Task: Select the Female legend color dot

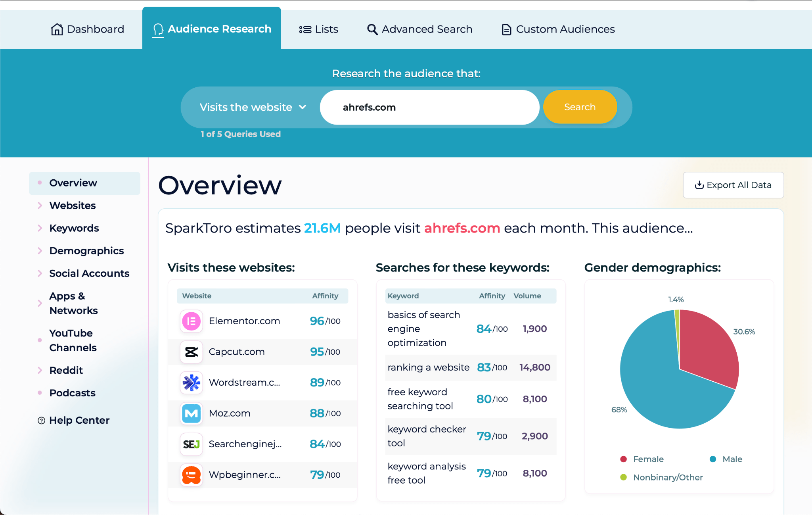Action: point(624,459)
